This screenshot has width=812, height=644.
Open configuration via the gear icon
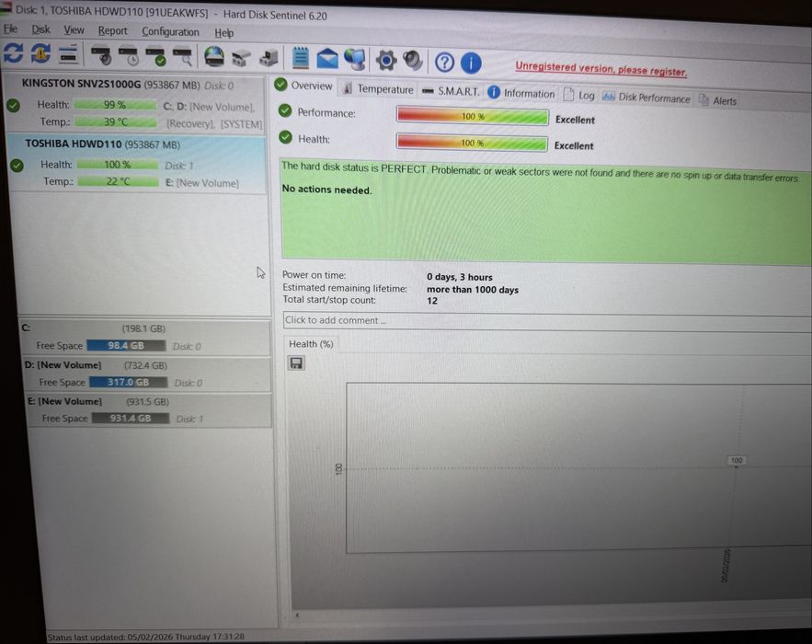point(386,60)
